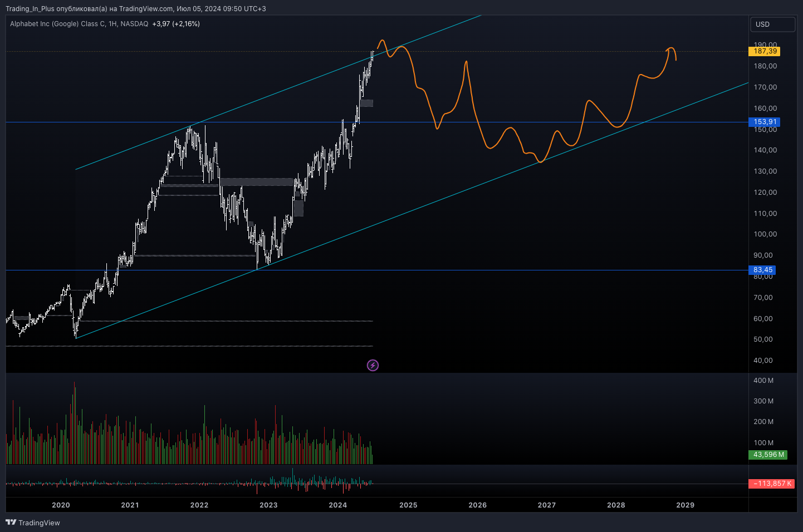Click the 130,00 price axis value

coord(765,171)
